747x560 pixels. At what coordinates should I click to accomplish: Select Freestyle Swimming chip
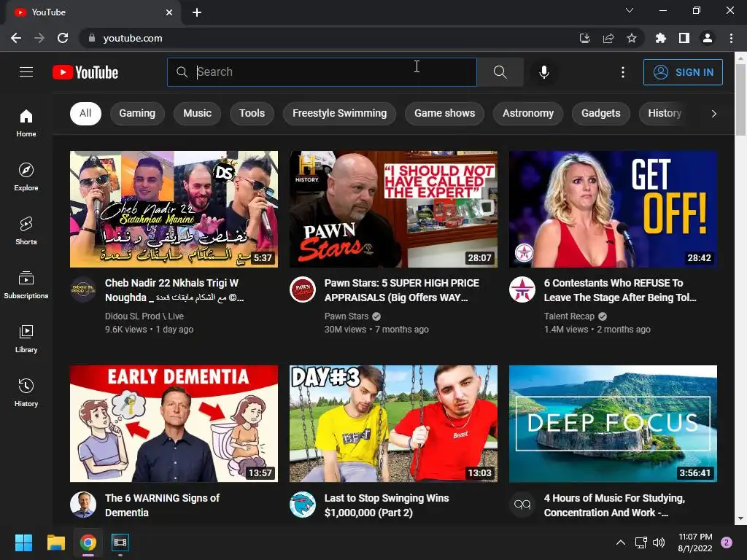[x=340, y=113]
